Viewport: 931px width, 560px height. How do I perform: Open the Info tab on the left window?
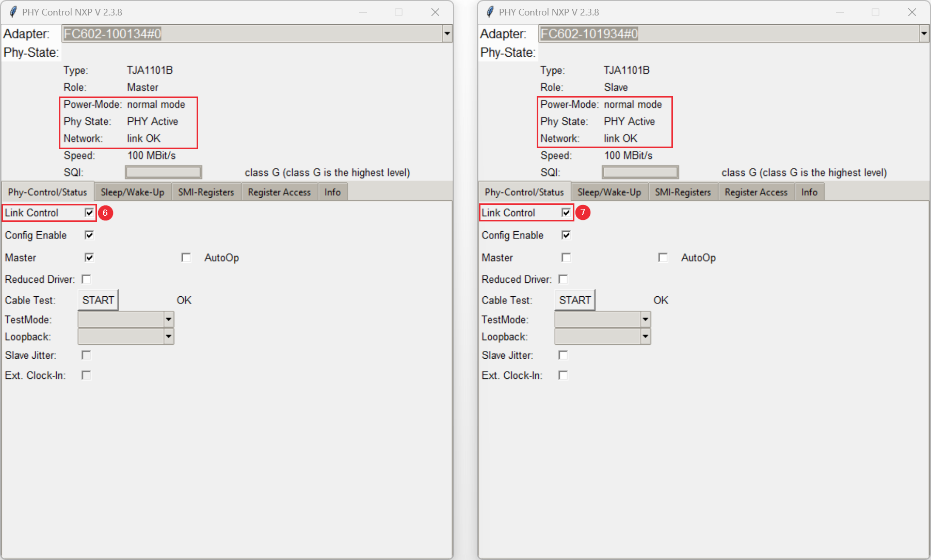point(332,191)
